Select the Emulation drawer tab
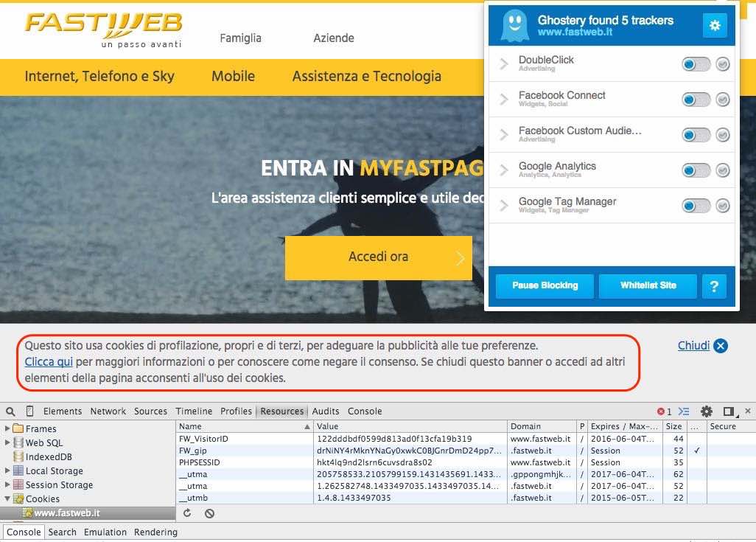 (x=105, y=532)
